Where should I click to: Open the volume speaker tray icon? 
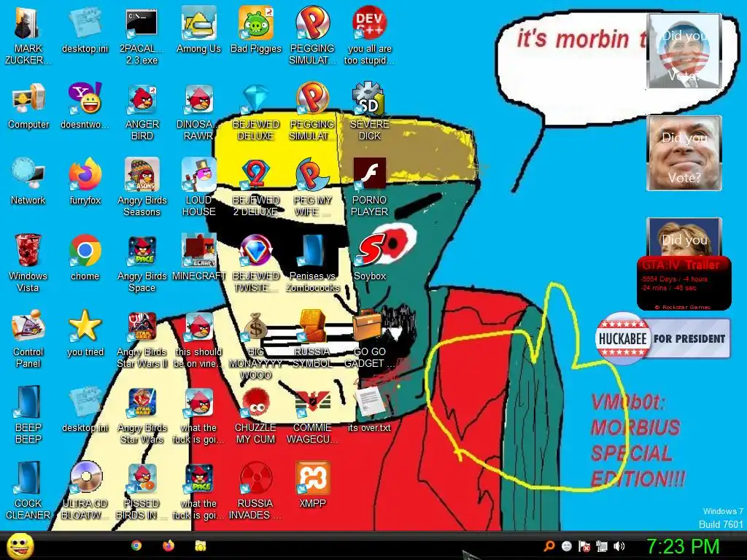coord(619,546)
